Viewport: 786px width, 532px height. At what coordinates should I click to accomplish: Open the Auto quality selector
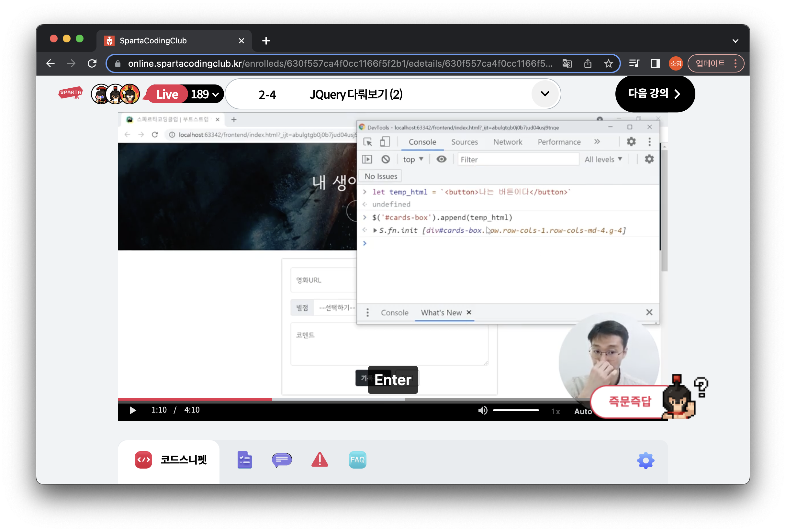(583, 411)
